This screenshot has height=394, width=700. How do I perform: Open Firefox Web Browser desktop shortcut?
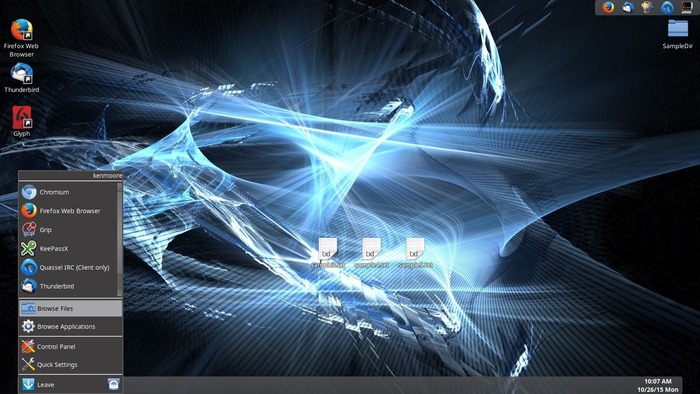21,38
